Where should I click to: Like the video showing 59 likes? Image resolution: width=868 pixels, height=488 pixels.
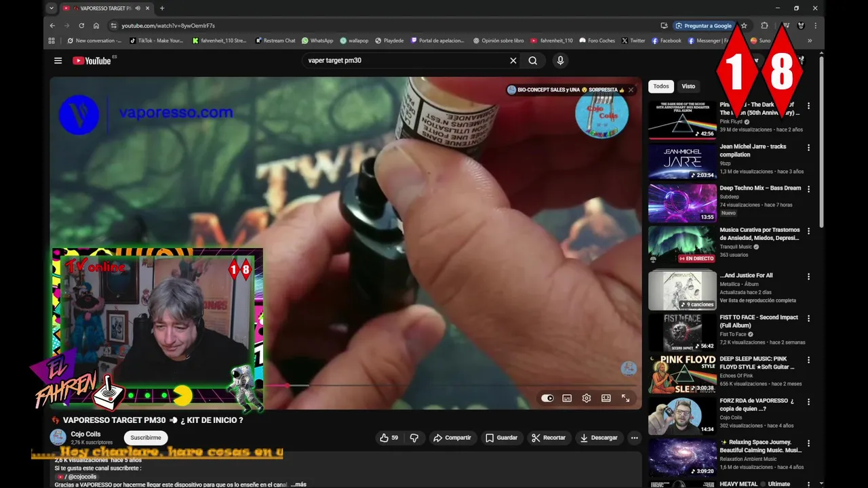click(x=389, y=438)
